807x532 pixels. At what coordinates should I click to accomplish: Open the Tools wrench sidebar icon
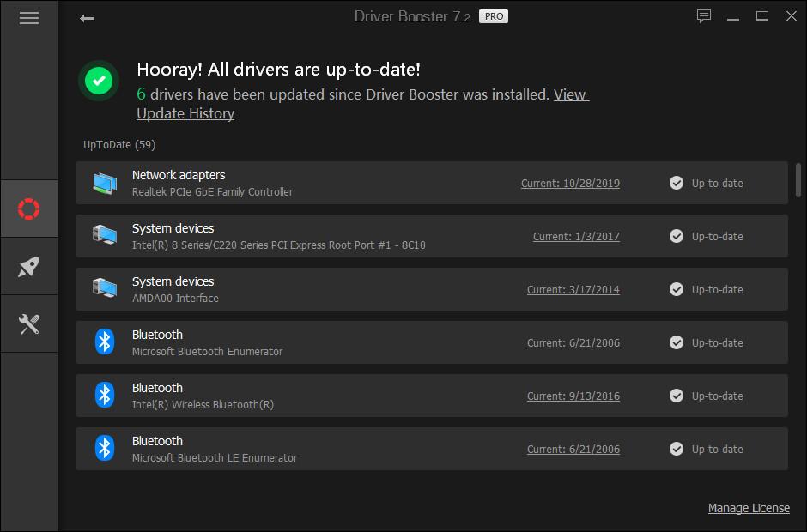click(x=29, y=324)
